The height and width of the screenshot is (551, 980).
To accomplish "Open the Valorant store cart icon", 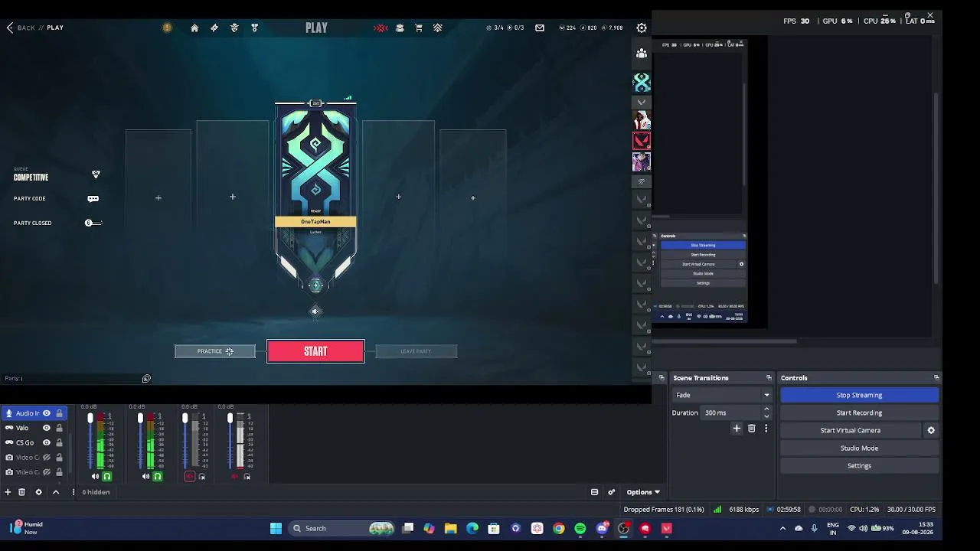I will tap(419, 28).
